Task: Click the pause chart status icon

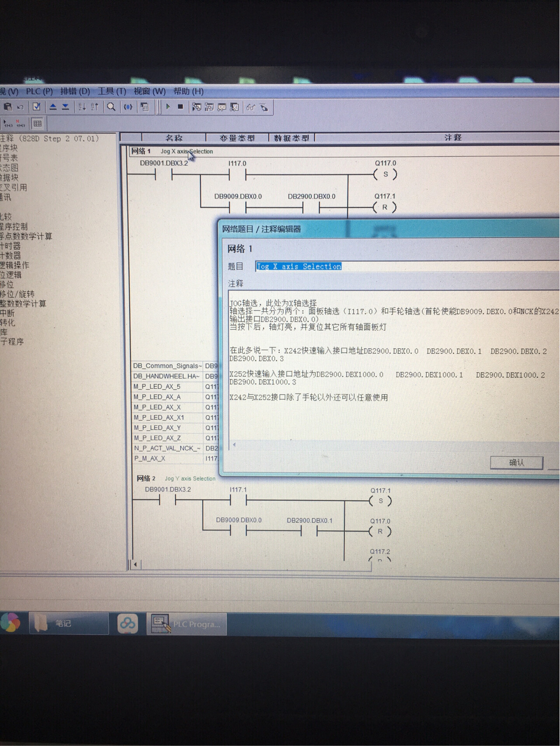Action: coord(234,107)
